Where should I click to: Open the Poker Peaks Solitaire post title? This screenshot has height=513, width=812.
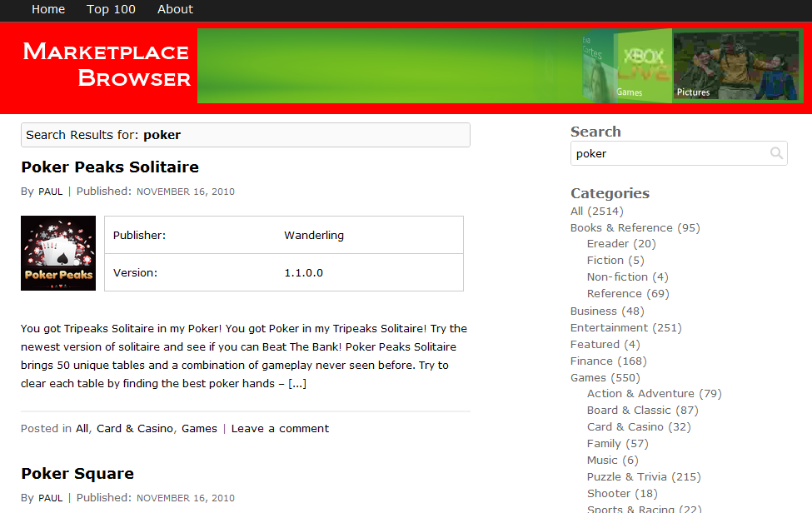tap(110, 167)
